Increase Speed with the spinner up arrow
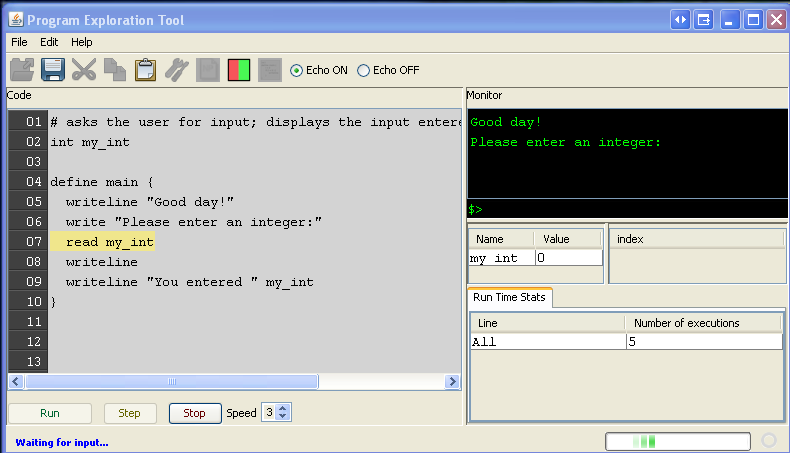Screen dimensions: 790x453 point(283,408)
